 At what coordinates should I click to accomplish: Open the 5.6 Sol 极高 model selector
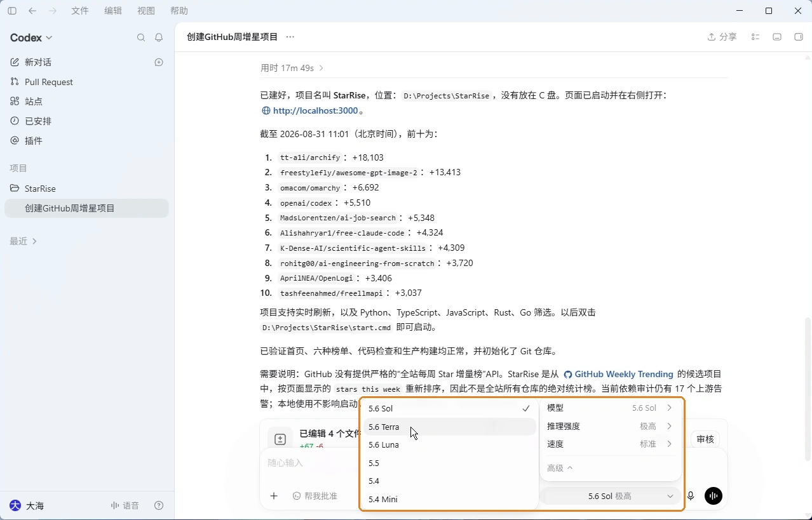click(611, 496)
